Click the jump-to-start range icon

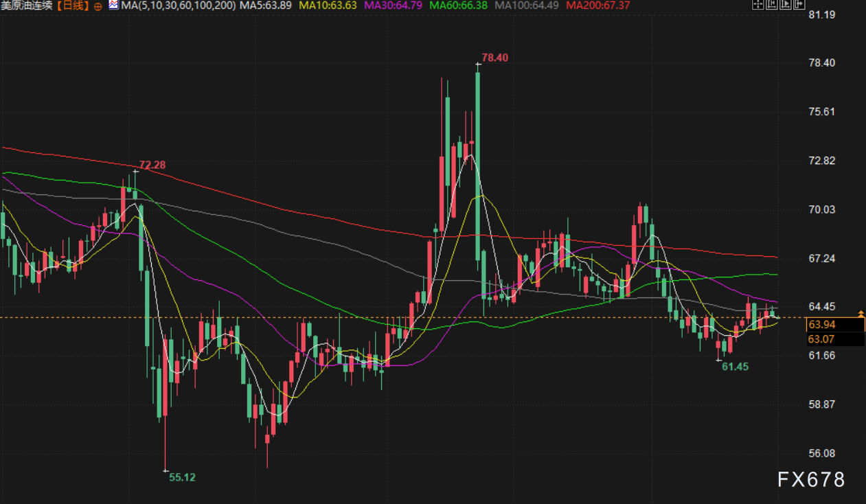(771, 5)
